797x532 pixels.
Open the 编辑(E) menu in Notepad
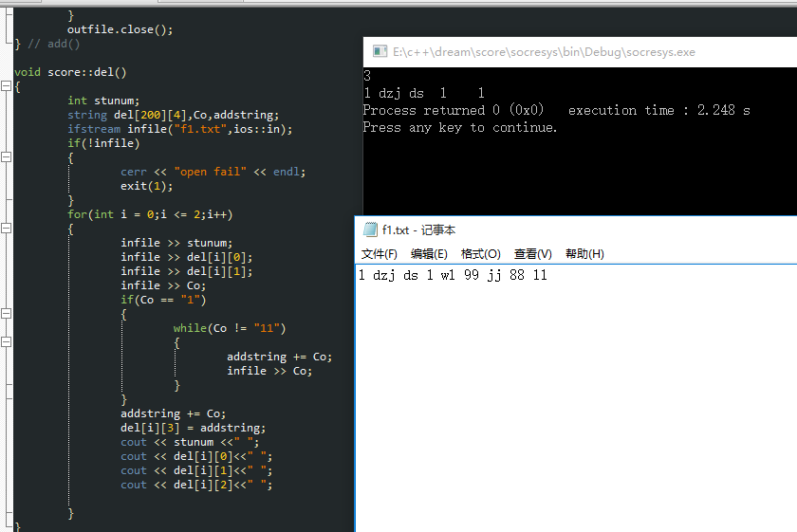click(x=429, y=253)
